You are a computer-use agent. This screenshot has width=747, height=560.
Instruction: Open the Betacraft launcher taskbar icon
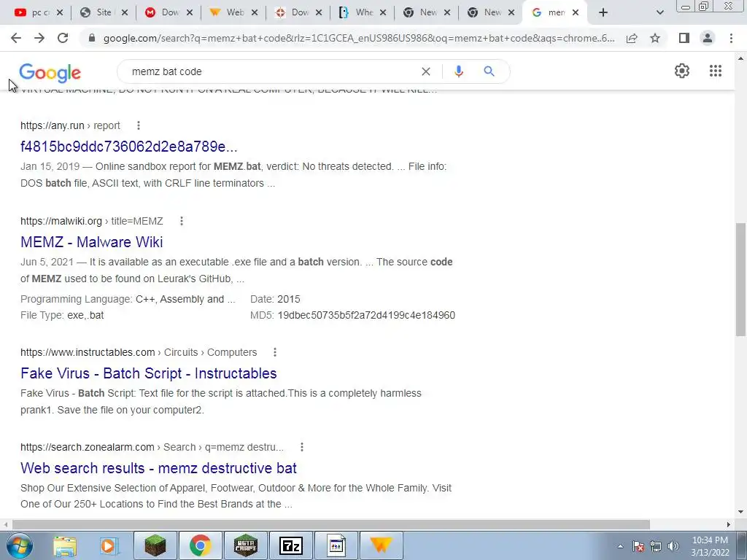[x=246, y=545]
